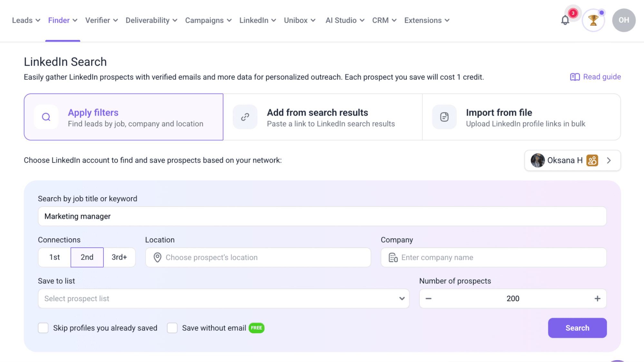Open the notifications bell icon
The width and height of the screenshot is (644, 362).
[x=565, y=20]
